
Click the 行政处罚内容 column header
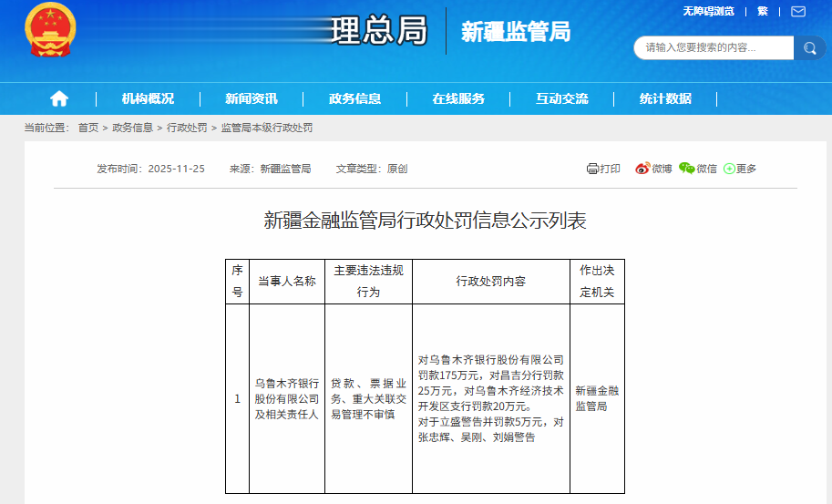tap(491, 282)
